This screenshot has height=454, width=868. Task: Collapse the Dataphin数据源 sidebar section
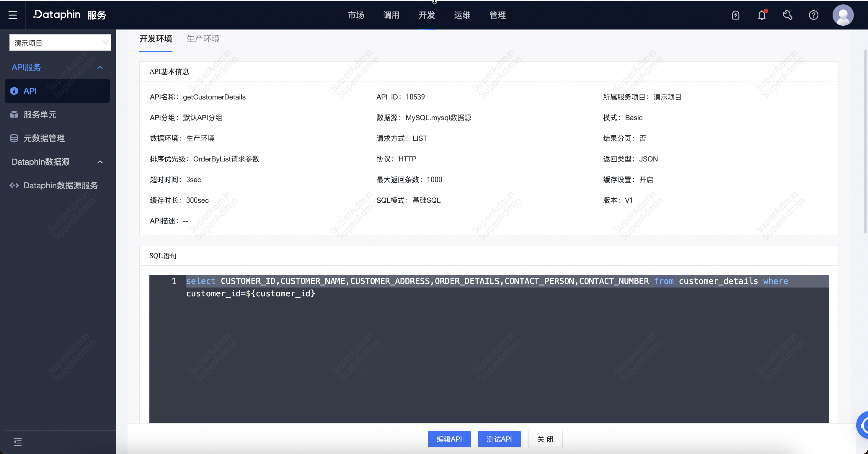click(100, 162)
